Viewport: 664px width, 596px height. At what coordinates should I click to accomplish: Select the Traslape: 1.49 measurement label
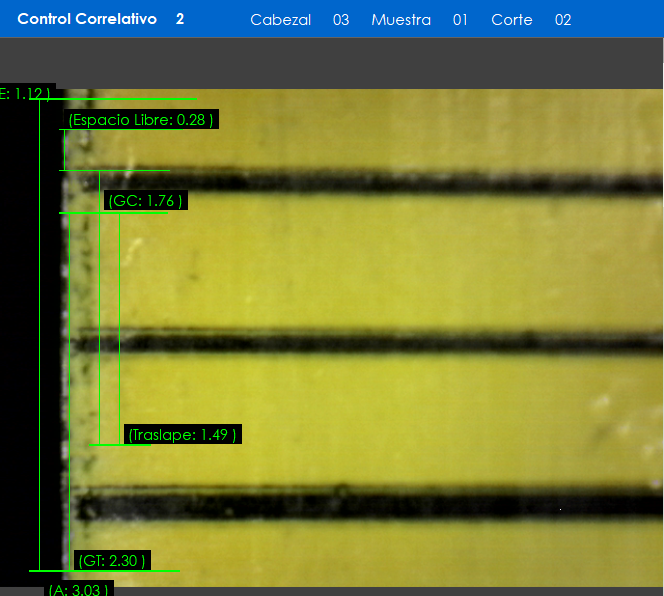pos(182,434)
